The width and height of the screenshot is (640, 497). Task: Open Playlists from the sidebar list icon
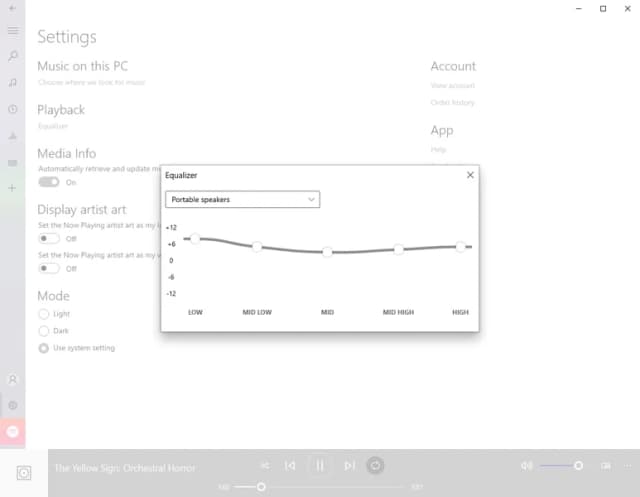13,163
